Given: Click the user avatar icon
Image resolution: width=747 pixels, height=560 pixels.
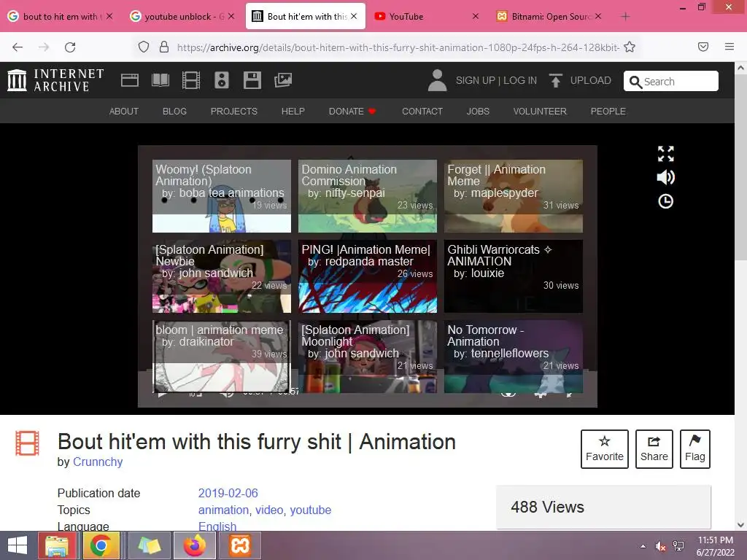Looking at the screenshot, I should click(437, 80).
